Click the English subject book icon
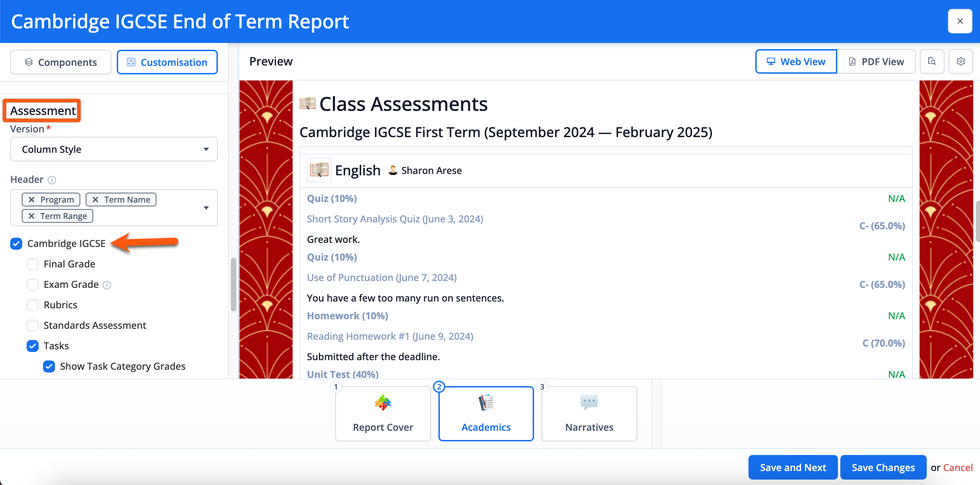The height and width of the screenshot is (485, 980). pos(319,170)
